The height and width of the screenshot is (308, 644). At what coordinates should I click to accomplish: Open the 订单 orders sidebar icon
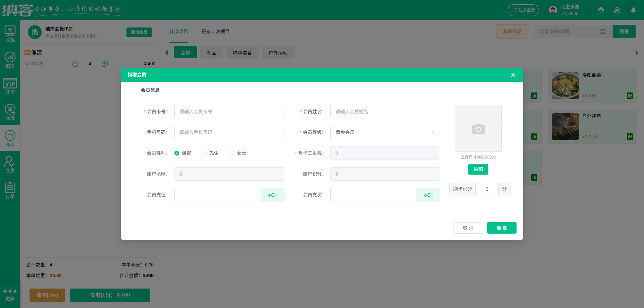tap(10, 191)
